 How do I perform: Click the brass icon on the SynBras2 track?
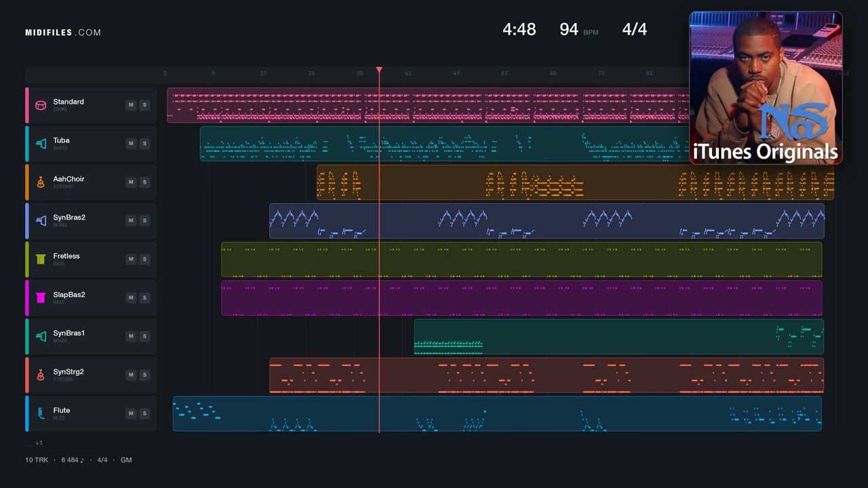(41, 221)
